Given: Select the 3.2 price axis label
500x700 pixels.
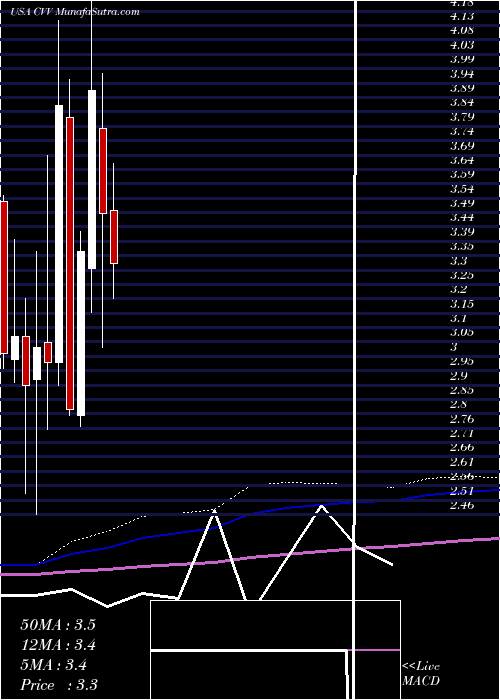Looking at the screenshot, I should pyautogui.click(x=459, y=289).
